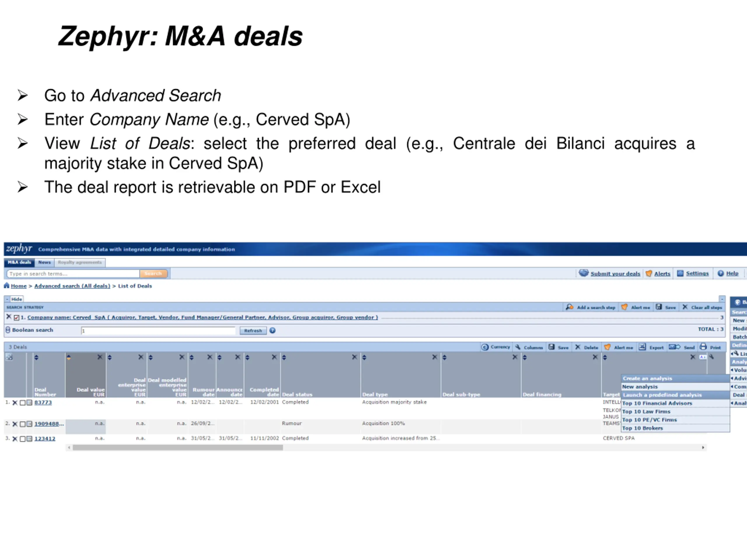The image size is (747, 560).
Task: Open Royalty agreements tab
Action: coord(80,262)
